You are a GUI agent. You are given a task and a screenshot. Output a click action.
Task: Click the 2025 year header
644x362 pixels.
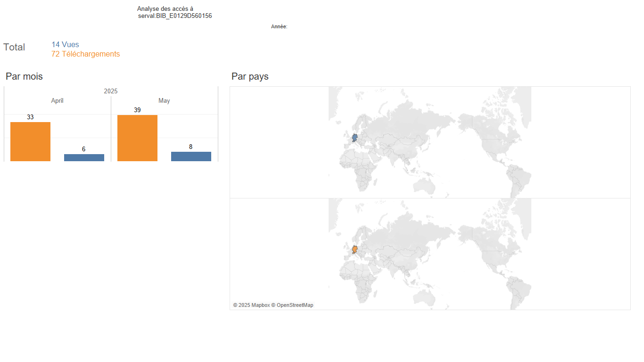(x=111, y=91)
